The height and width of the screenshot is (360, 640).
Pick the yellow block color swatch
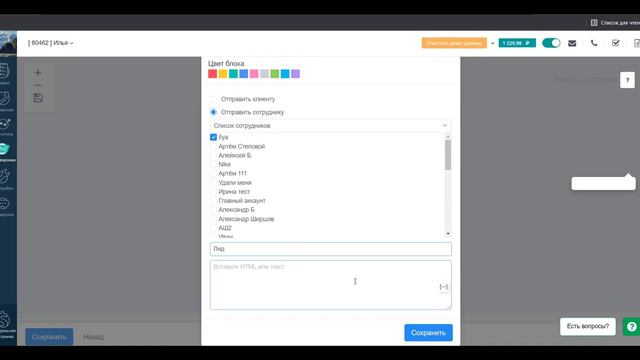click(223, 74)
